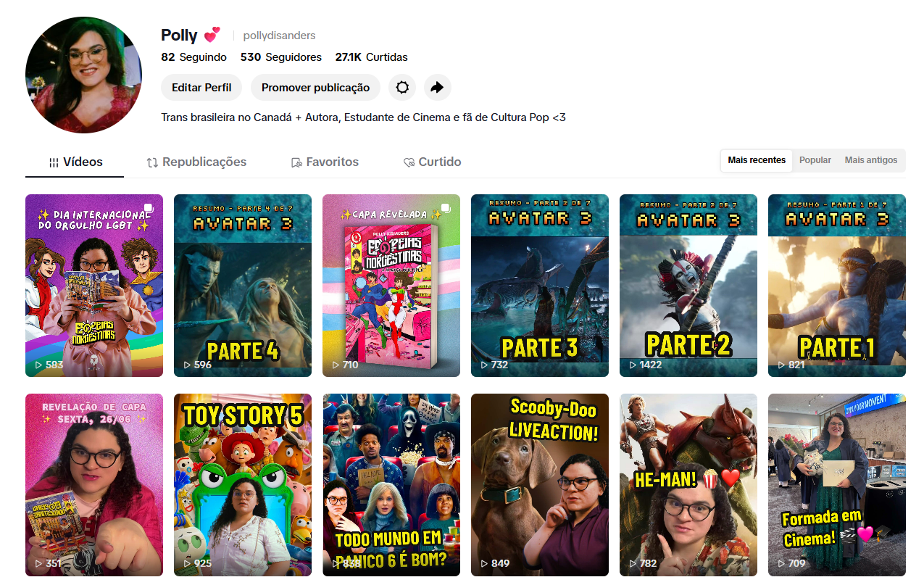Click the 782 view count
Screen dimensions: 924x585
649,563
